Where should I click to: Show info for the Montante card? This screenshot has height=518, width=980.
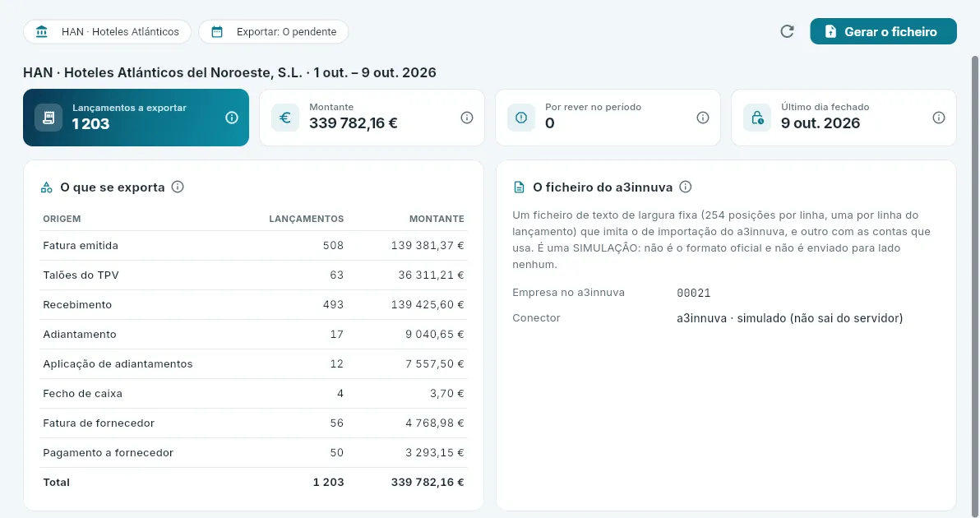pos(467,118)
